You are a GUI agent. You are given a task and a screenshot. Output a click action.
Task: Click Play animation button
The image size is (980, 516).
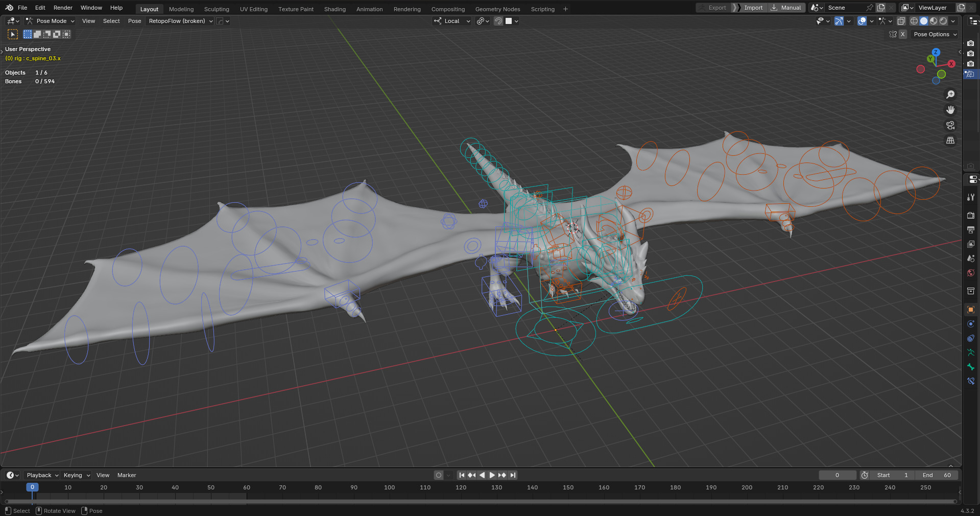492,475
